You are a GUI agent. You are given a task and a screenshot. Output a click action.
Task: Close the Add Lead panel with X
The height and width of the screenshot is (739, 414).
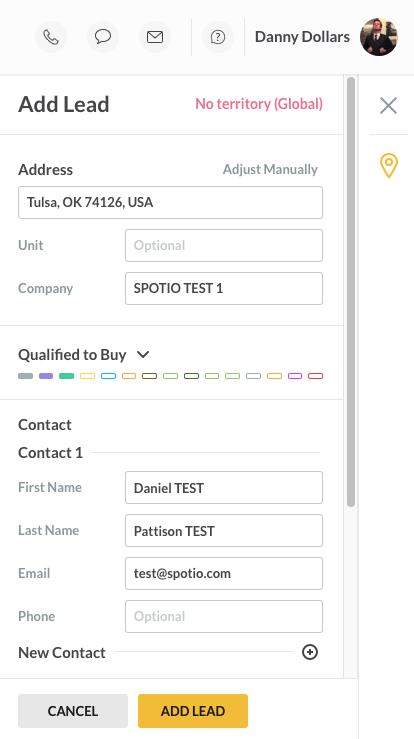[x=389, y=106]
